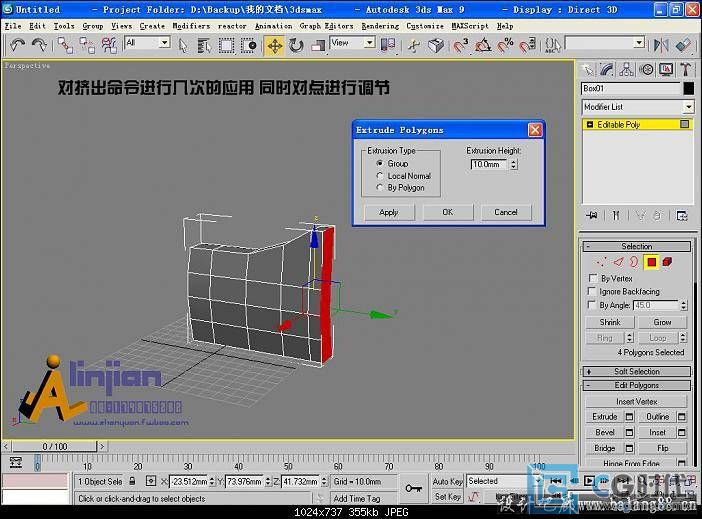Image resolution: width=702 pixels, height=519 pixels.
Task: Open the MAXScript menu
Action: point(470,26)
